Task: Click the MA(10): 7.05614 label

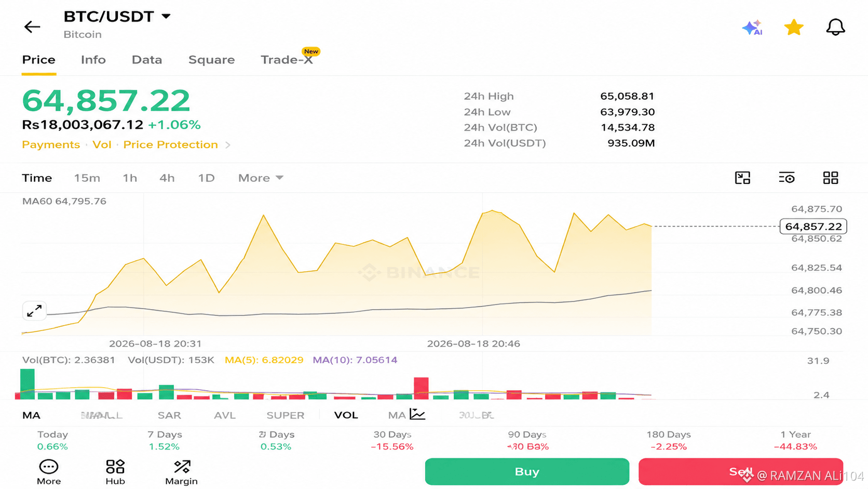Action: pos(355,360)
